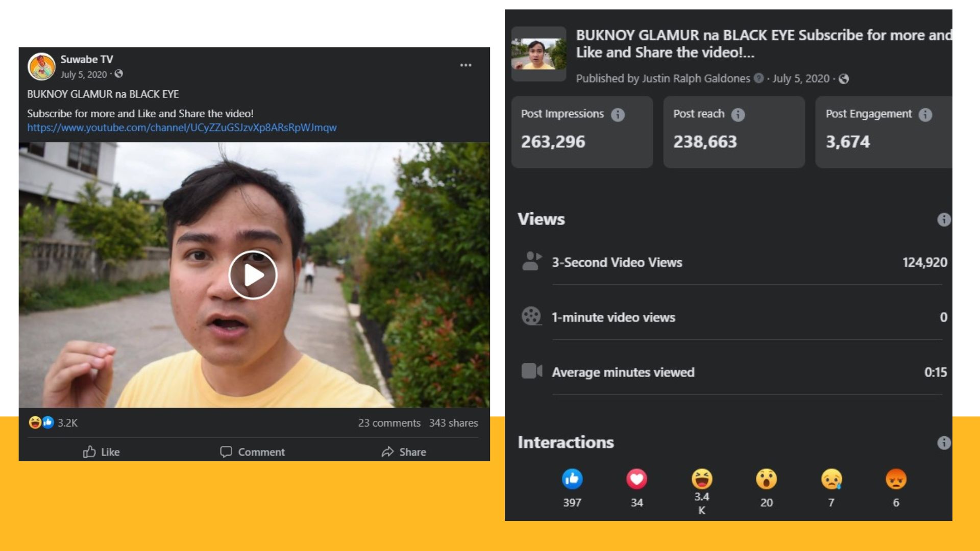
Task: Click the Love heart reaction icon
Action: [x=636, y=479]
